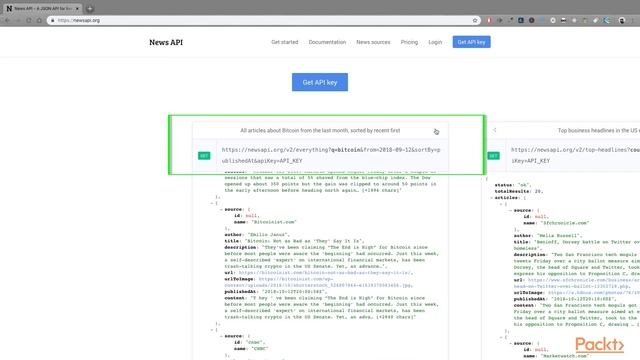This screenshot has height=360, width=640.
Task: Click the browser forward arrow
Action: (x=18, y=20)
